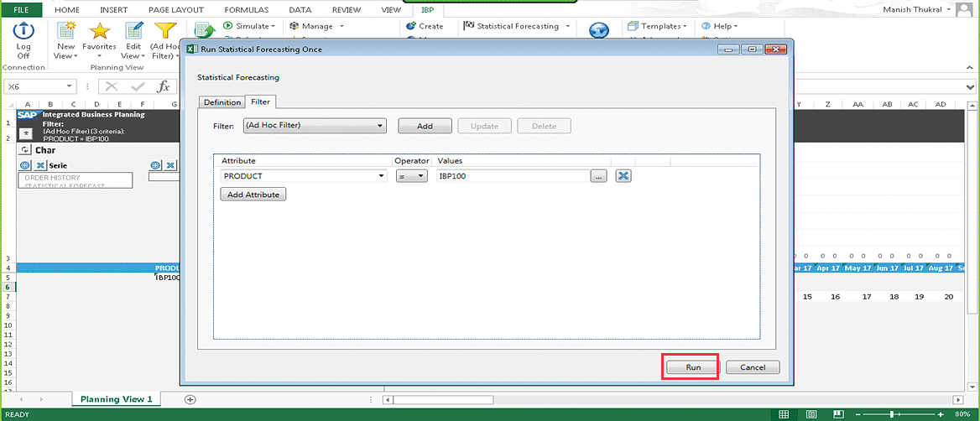
Task: Switch to the DATA ribbon tab
Action: pos(300,10)
